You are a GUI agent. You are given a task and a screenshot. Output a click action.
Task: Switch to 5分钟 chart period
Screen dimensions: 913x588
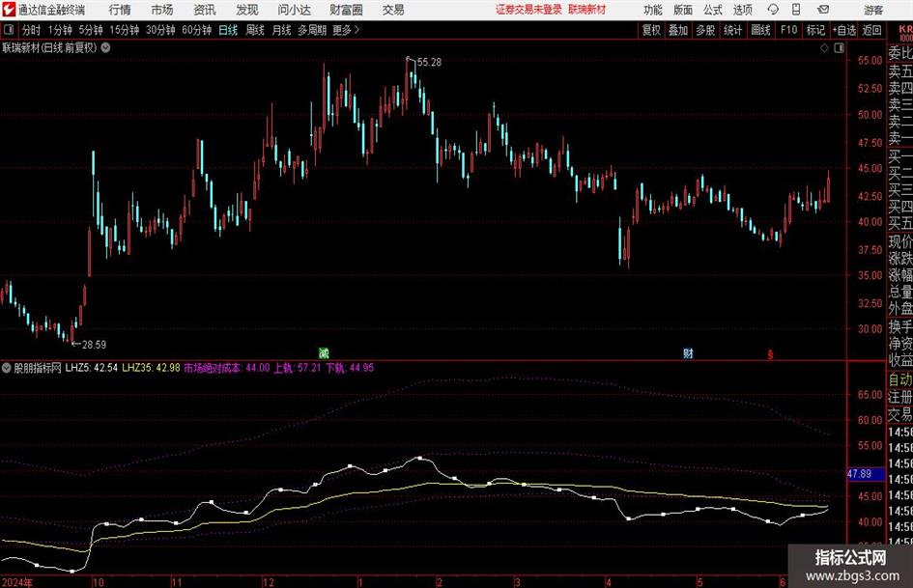[90, 30]
